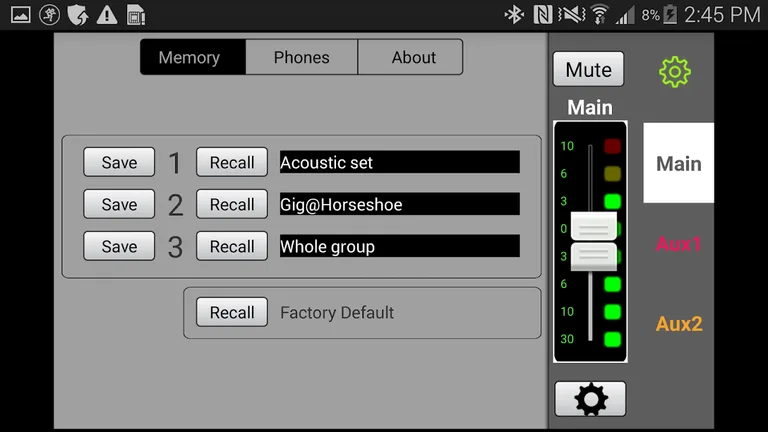
Task: Click the 2:45 PM clock
Action: click(x=722, y=15)
